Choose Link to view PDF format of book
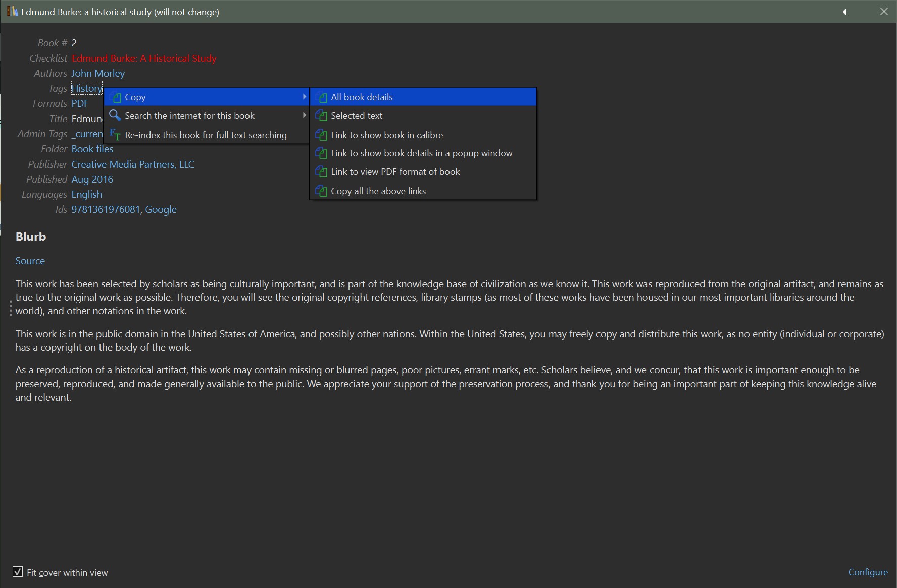Screen dimensions: 897x588 click(423, 172)
